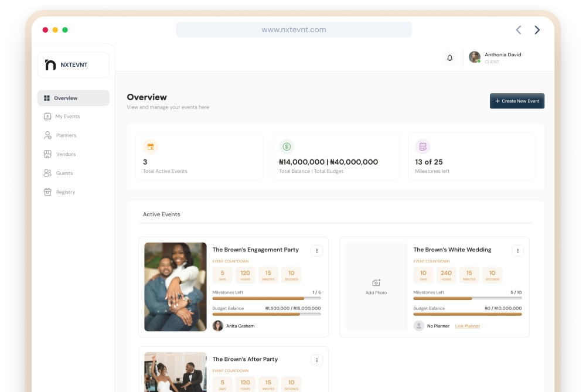The height and width of the screenshot is (392, 586).
Task: Click the browser back arrow
Action: 519,30
